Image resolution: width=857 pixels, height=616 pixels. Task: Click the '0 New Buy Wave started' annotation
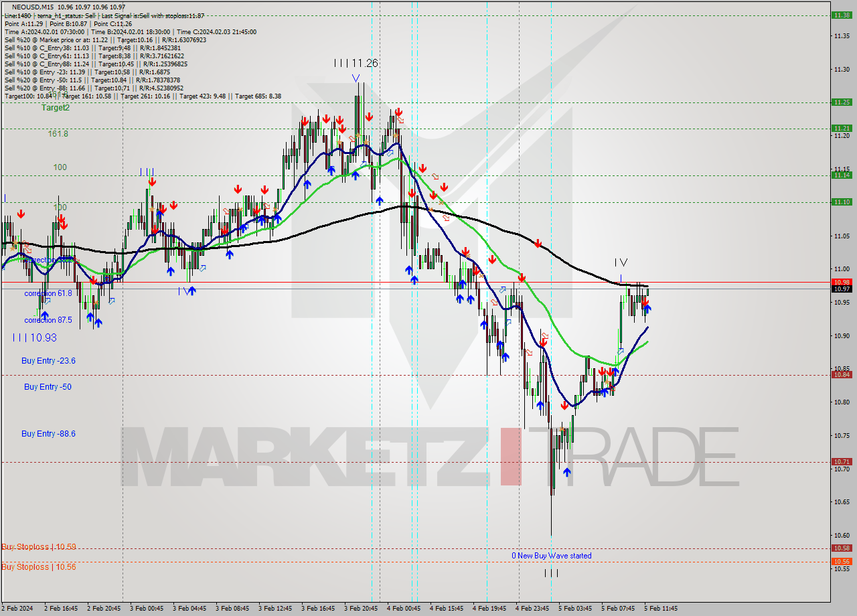point(552,555)
